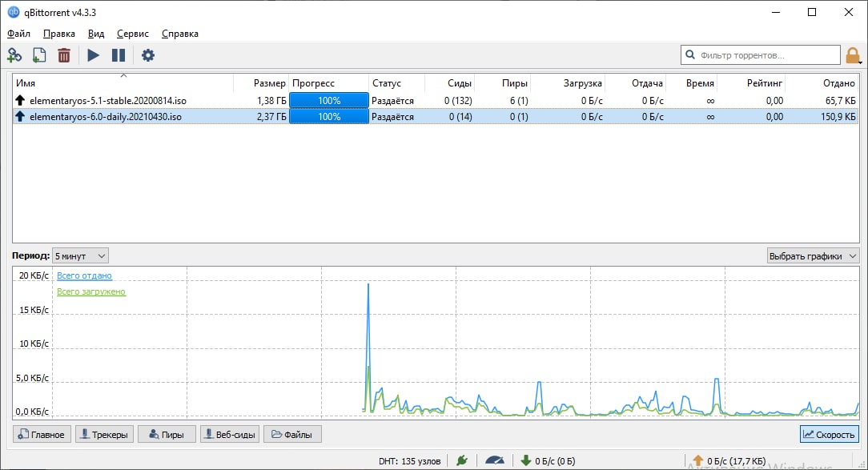
Task: Click the search magnifier icon in filter
Action: (x=689, y=54)
